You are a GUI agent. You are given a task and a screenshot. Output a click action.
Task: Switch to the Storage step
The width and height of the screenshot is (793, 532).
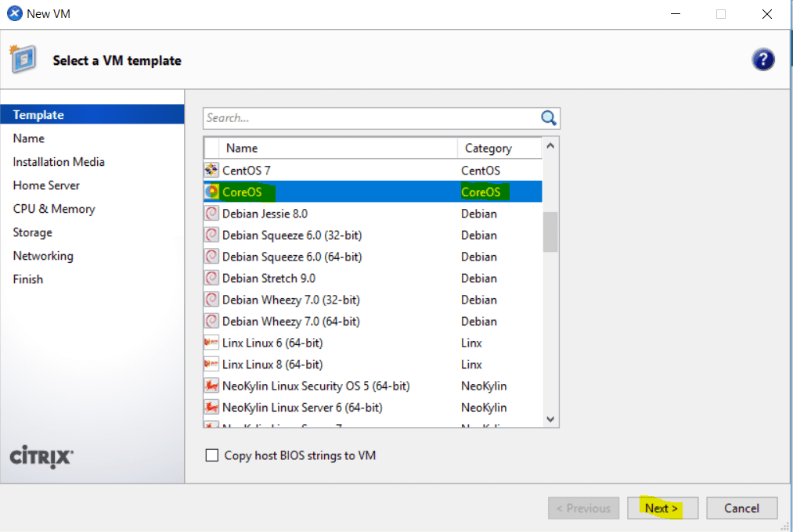pyautogui.click(x=32, y=232)
